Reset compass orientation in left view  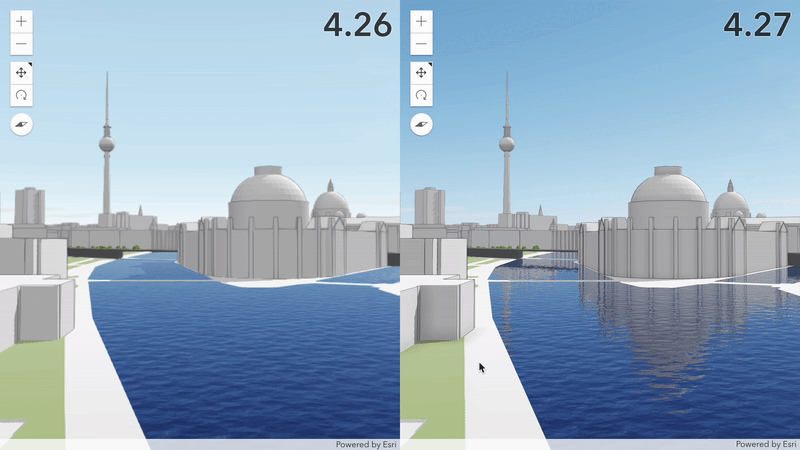point(22,124)
